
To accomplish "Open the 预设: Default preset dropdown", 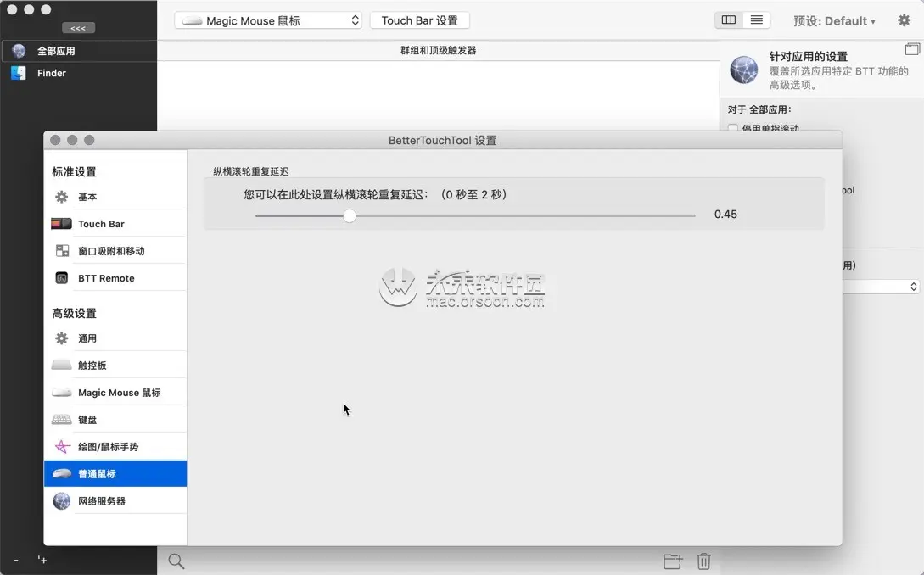I will pos(834,21).
